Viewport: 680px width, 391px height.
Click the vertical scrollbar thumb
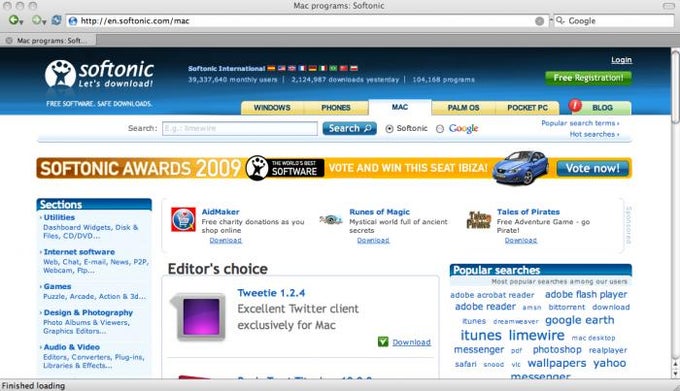tap(675, 87)
